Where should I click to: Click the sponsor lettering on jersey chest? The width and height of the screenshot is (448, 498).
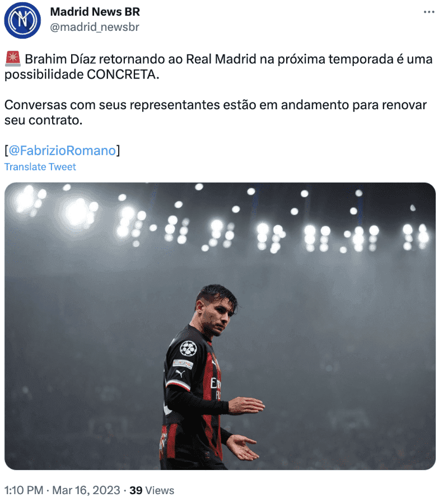[216, 388]
